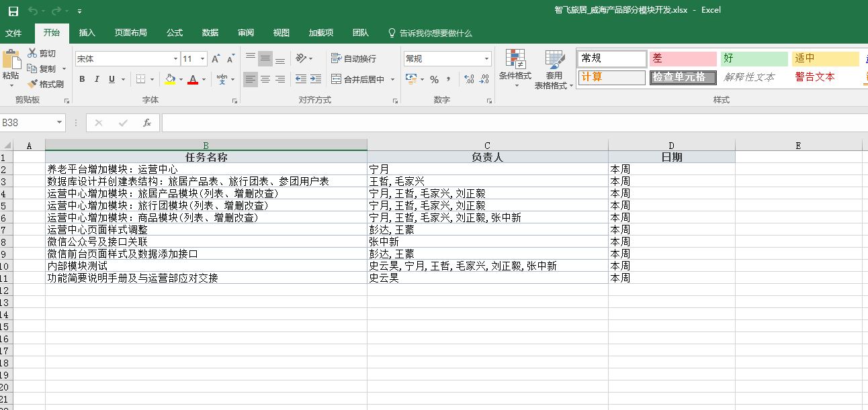Open the font name dropdown showing 宋体
Viewport: 868px width, 410px height.
[x=175, y=59]
